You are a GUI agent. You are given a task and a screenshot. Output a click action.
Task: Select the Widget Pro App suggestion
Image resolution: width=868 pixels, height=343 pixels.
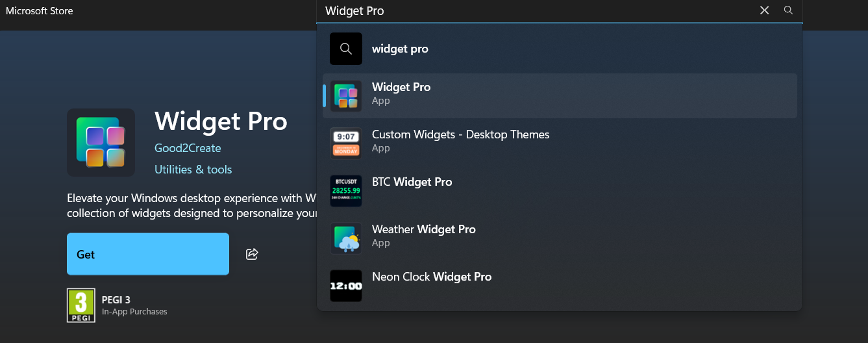tap(401, 88)
